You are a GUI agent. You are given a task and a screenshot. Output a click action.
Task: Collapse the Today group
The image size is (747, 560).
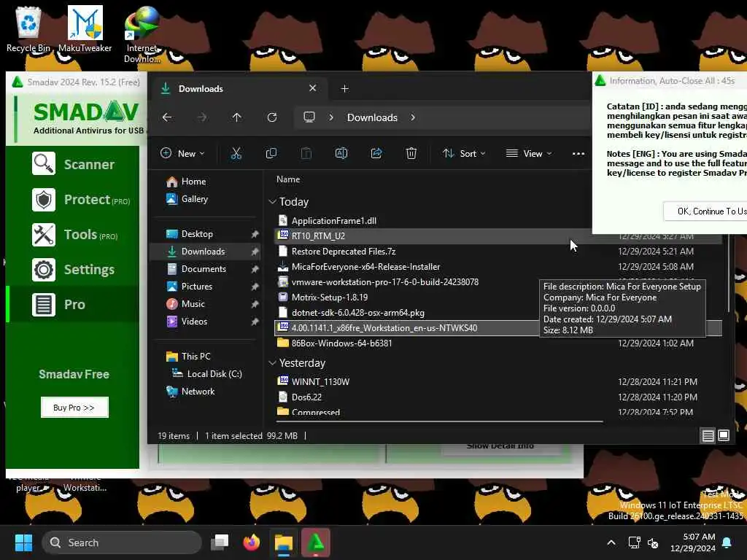click(x=273, y=202)
